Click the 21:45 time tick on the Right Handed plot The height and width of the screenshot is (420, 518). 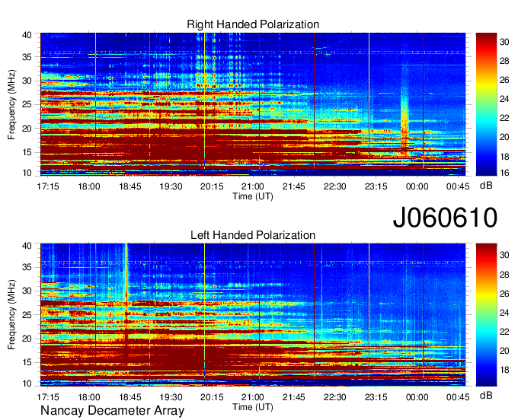tap(294, 186)
